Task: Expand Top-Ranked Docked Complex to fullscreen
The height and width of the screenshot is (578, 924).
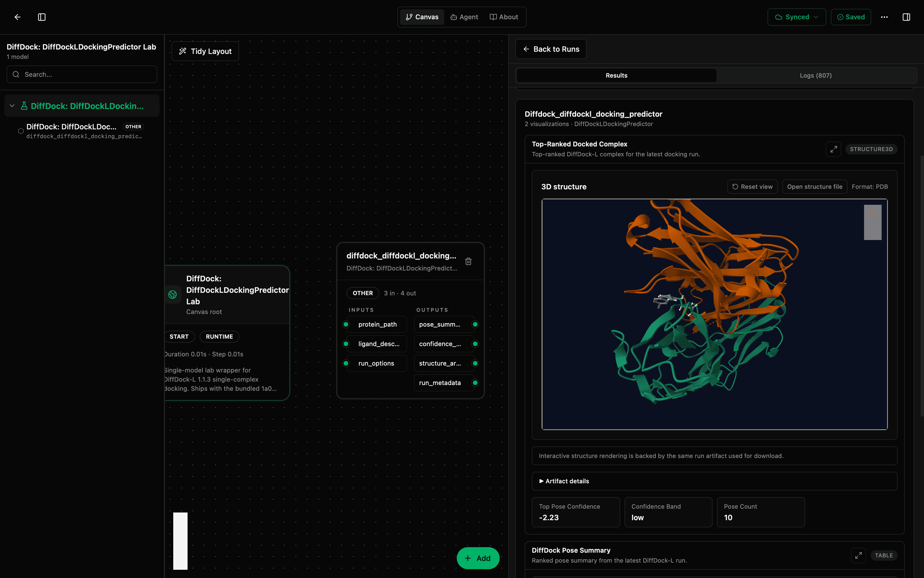Action: click(833, 149)
